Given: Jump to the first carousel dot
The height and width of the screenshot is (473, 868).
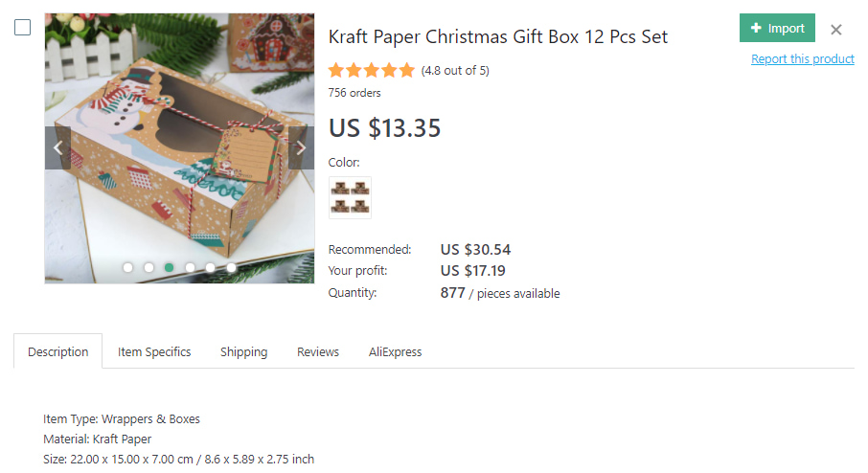Looking at the screenshot, I should [x=128, y=268].
